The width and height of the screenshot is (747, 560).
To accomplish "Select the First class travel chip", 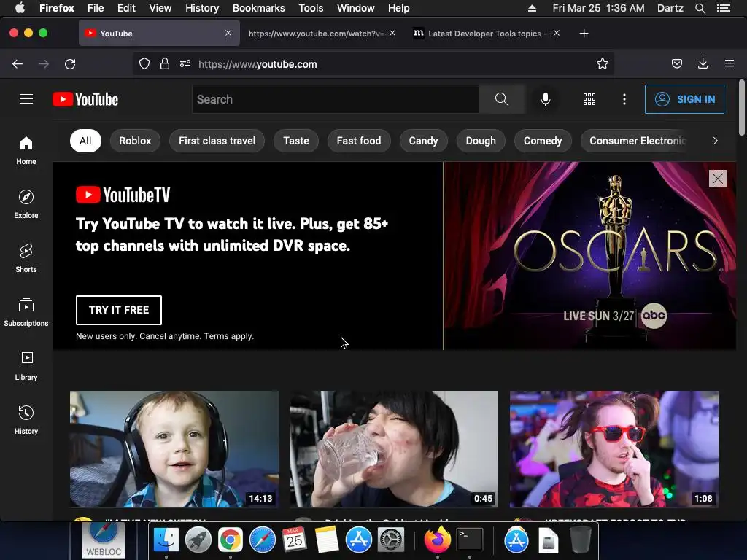I will pyautogui.click(x=217, y=141).
